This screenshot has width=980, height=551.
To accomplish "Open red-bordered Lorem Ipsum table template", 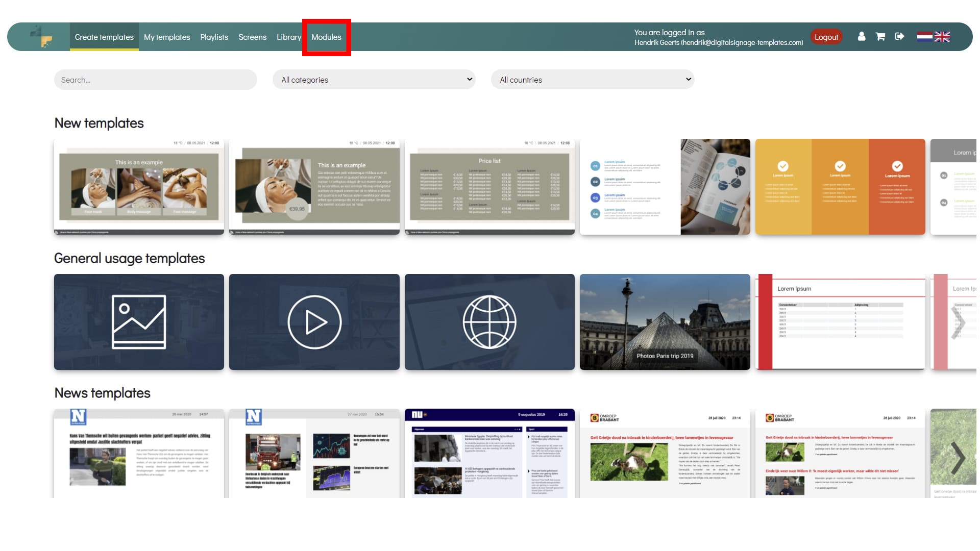I will (840, 322).
